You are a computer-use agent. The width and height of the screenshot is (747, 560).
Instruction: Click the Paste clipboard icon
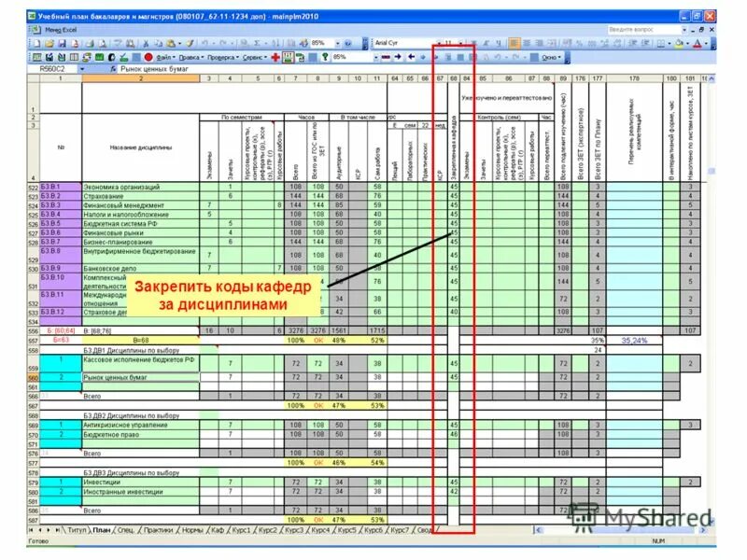(171, 43)
